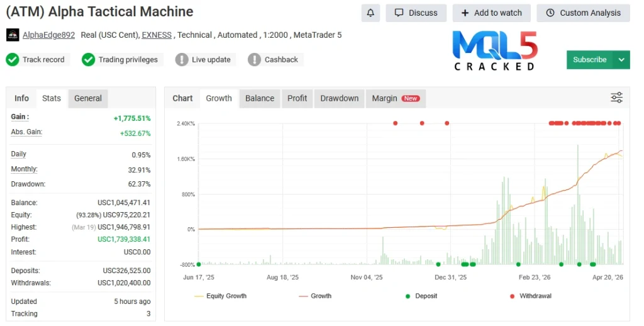Switch to the Info tab

tap(21, 98)
